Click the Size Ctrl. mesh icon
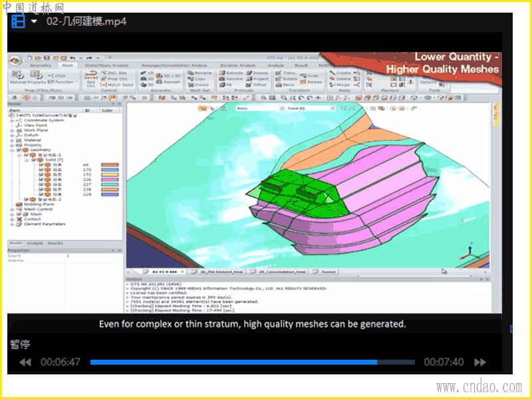532x399 pixels. [x=91, y=78]
